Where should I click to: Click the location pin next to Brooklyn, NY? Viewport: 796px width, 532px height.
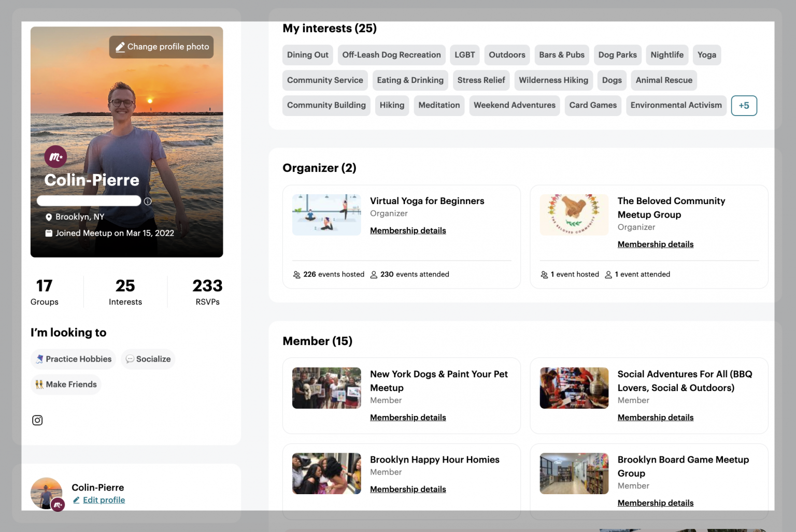49,217
